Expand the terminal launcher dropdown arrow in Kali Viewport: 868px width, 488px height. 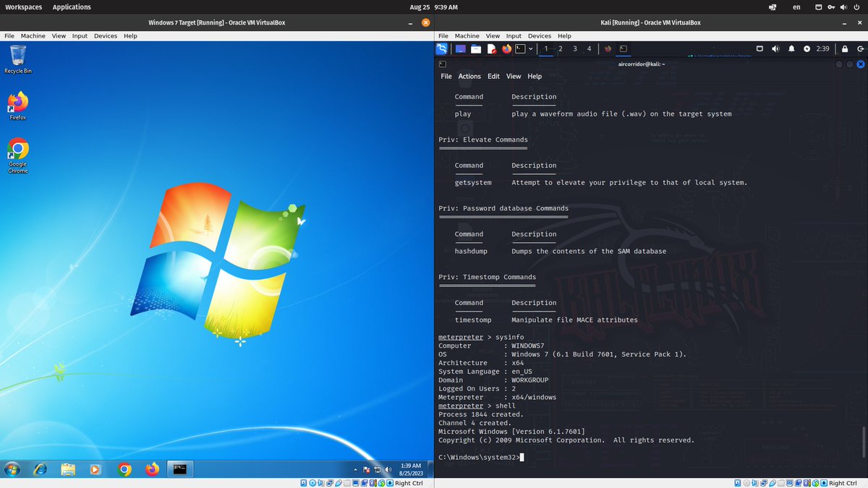tap(531, 48)
